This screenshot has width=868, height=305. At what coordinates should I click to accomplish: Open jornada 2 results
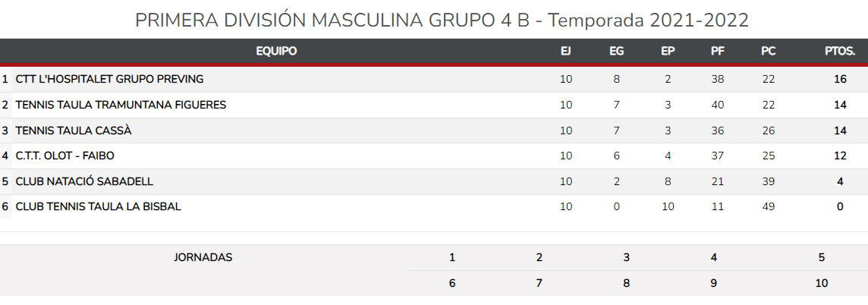pos(539,258)
